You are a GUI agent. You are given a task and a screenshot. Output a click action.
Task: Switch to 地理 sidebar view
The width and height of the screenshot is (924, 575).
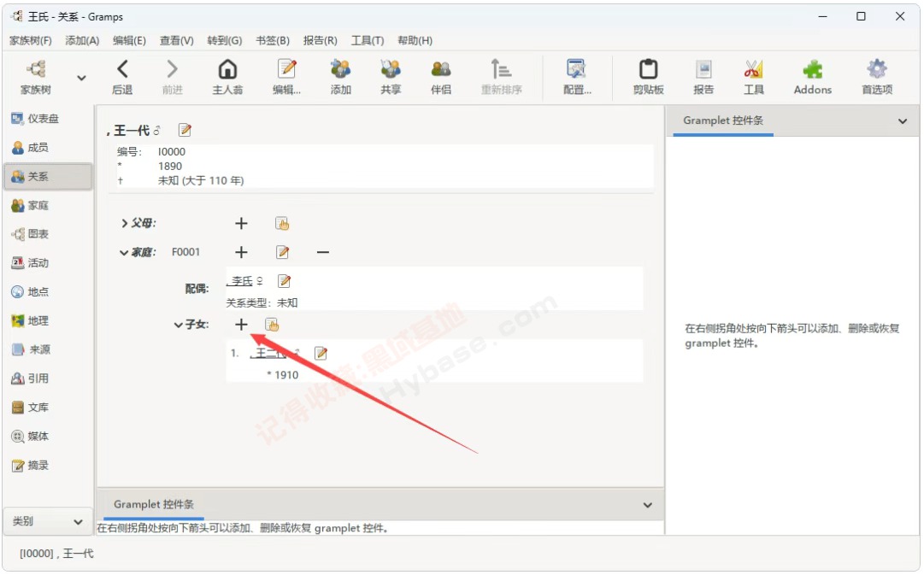[48, 321]
